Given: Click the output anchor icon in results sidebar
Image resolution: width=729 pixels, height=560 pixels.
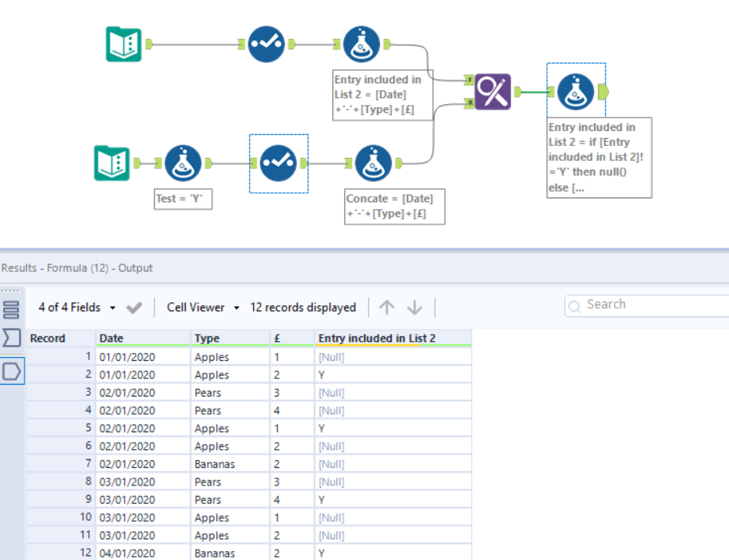Looking at the screenshot, I should 12,370.
